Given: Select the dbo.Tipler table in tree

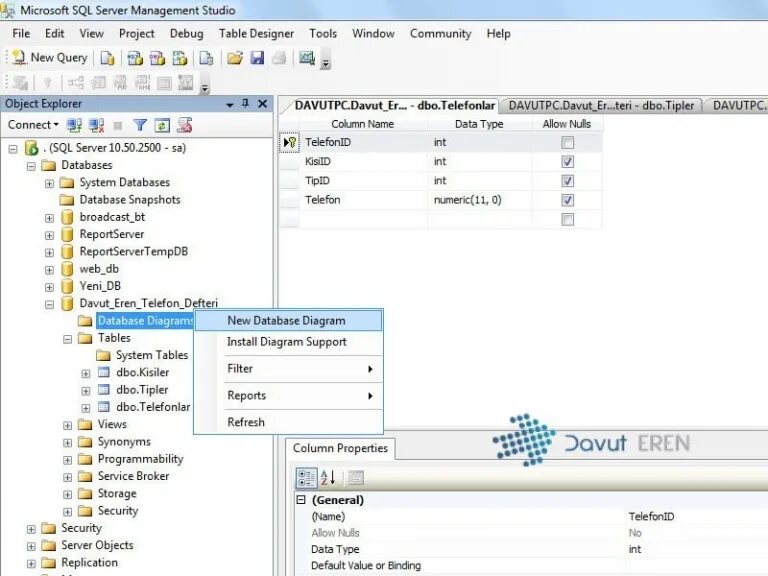Looking at the screenshot, I should (x=142, y=390).
